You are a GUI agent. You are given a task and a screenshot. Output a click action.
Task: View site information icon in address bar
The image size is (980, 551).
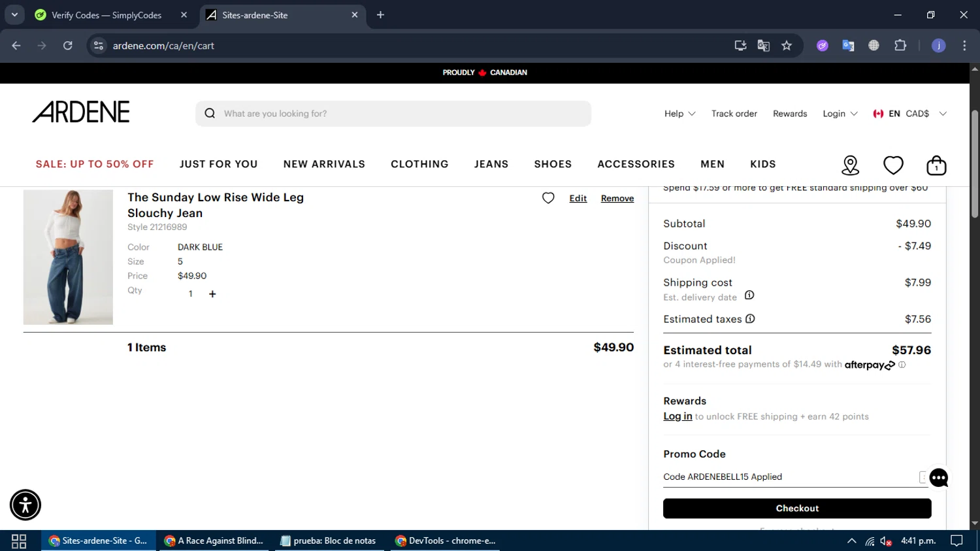tap(99, 46)
